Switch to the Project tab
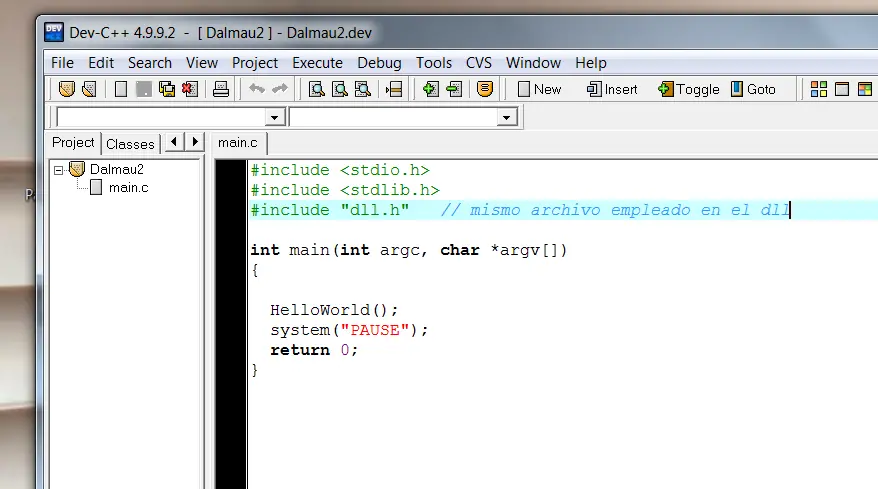878x489 pixels. [73, 143]
